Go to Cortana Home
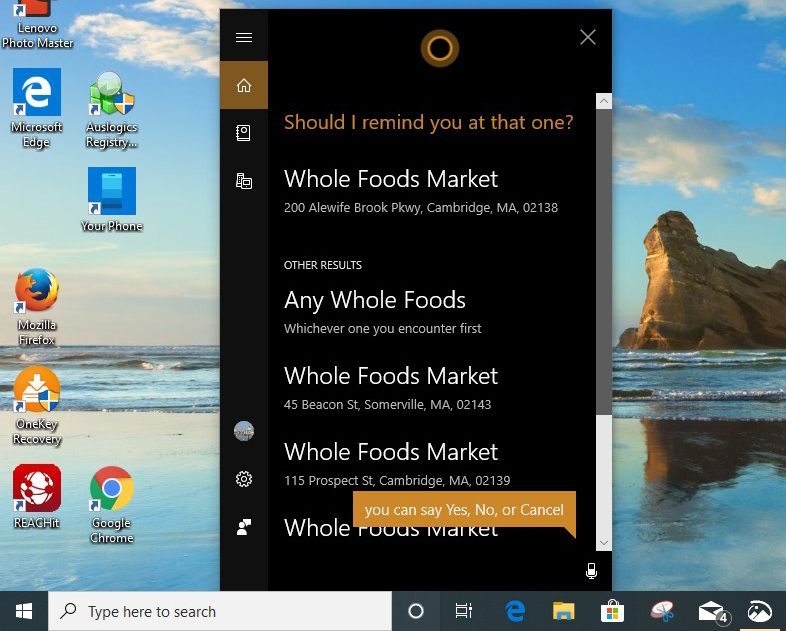Viewport: 786px width, 631px height. pos(244,85)
